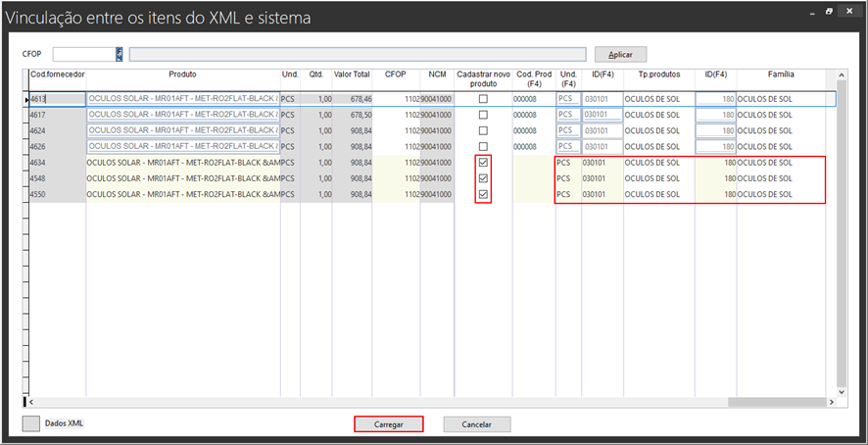Uncheck Cadastrar novo produto for row 4634
The width and height of the screenshot is (868, 445).
482,163
